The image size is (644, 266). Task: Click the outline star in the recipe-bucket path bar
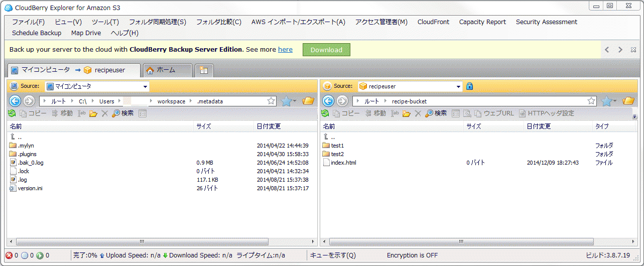(x=591, y=101)
